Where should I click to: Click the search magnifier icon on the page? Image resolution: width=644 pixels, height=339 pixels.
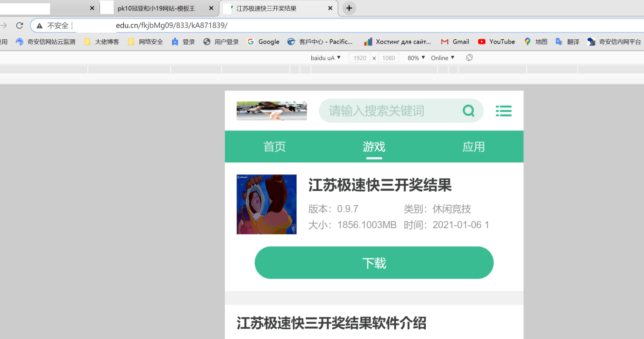coord(468,111)
